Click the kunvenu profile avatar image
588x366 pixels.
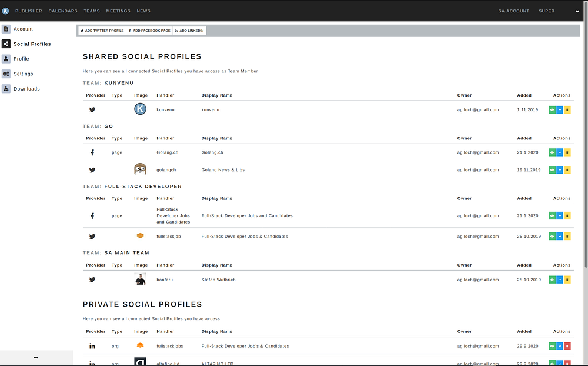point(141,109)
